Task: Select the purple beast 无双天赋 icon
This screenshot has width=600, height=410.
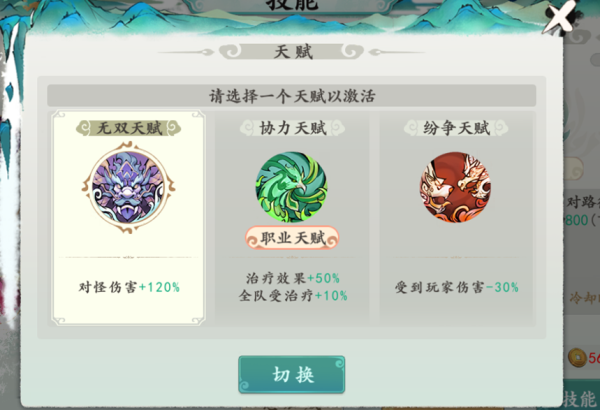Action: click(129, 187)
